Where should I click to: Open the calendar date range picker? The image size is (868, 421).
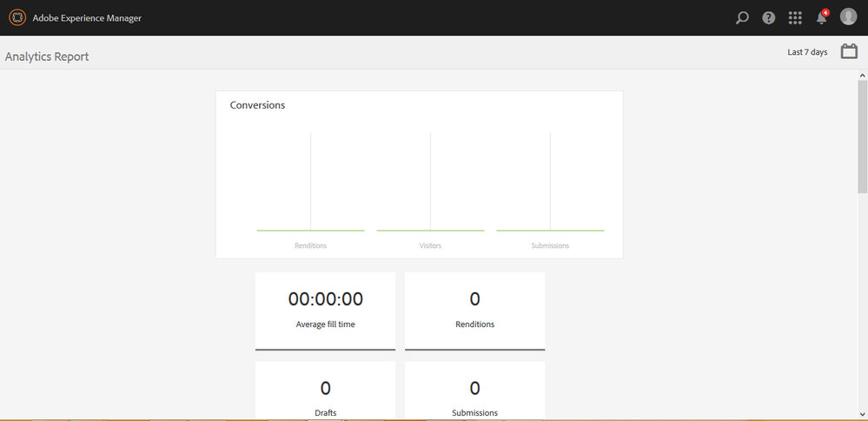[849, 52]
